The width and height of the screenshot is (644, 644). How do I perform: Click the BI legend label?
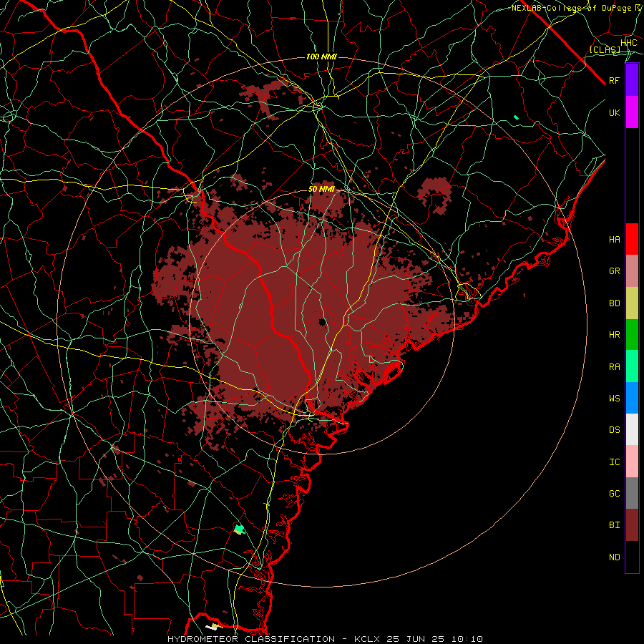tap(614, 525)
